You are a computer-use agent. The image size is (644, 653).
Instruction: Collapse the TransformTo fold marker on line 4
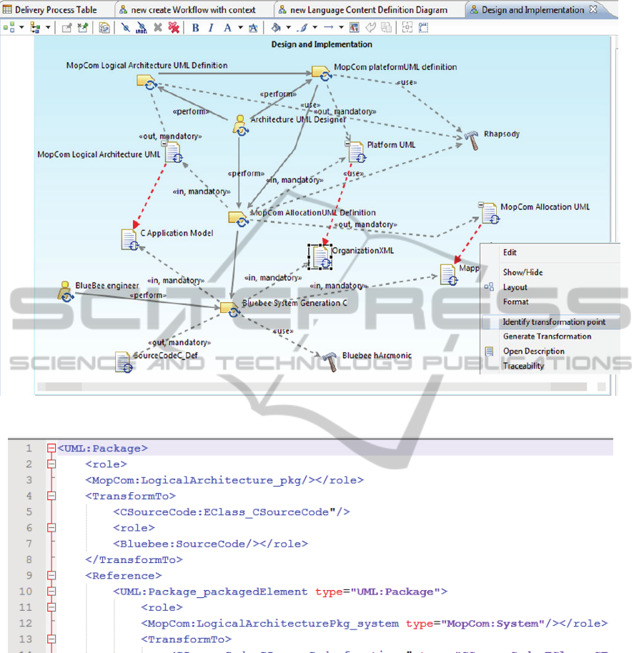click(x=51, y=496)
